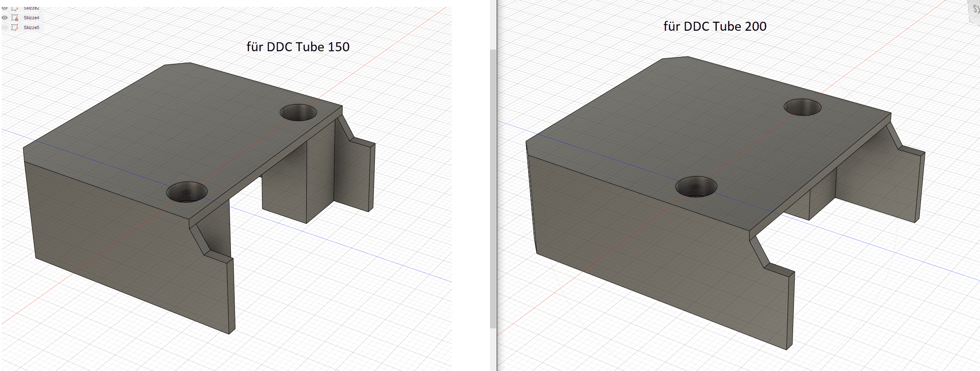
Task: Select the front countersunk hole on Tube 200 bracket
Action: [x=696, y=187]
